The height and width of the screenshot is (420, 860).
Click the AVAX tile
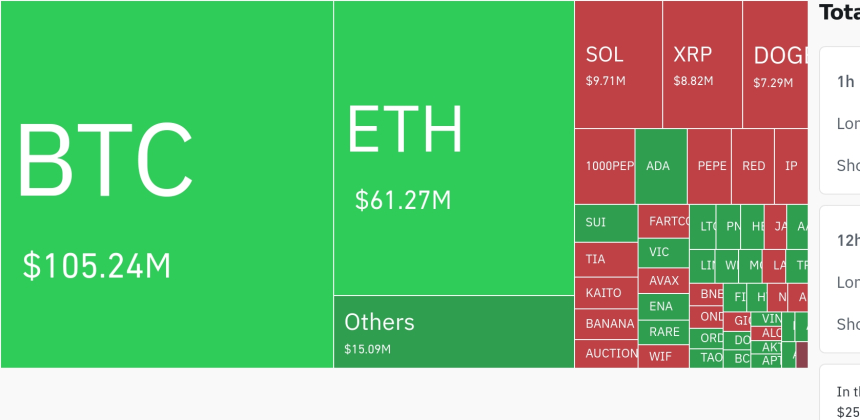click(663, 281)
